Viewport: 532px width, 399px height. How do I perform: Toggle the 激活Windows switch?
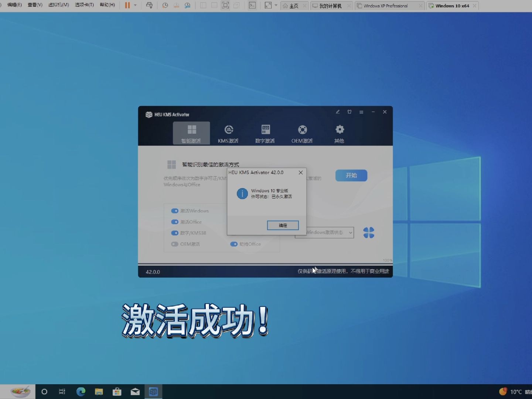(175, 211)
